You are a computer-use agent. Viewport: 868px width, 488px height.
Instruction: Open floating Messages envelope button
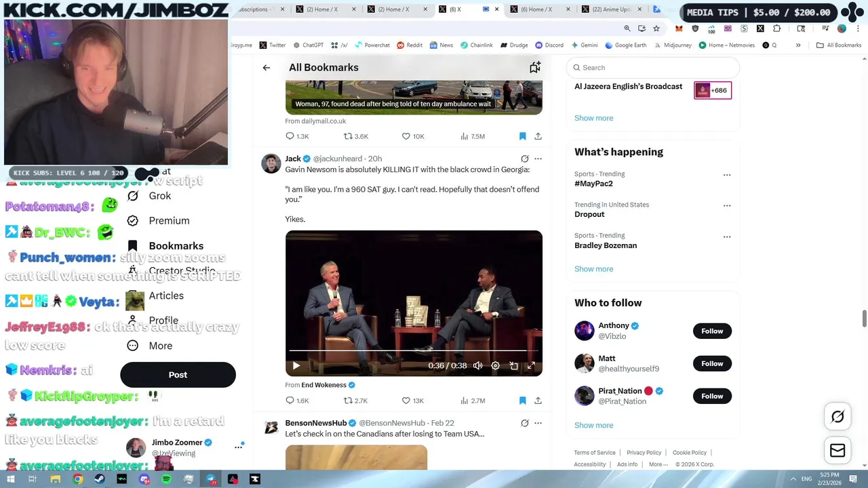(837, 451)
